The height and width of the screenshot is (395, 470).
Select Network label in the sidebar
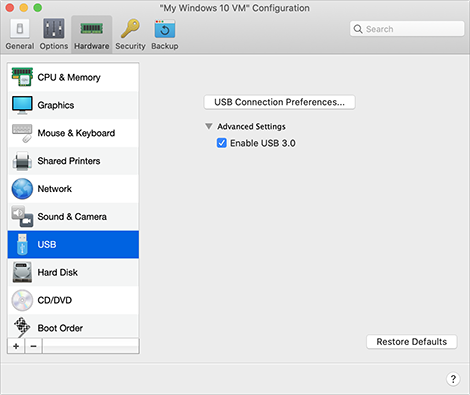tap(55, 189)
